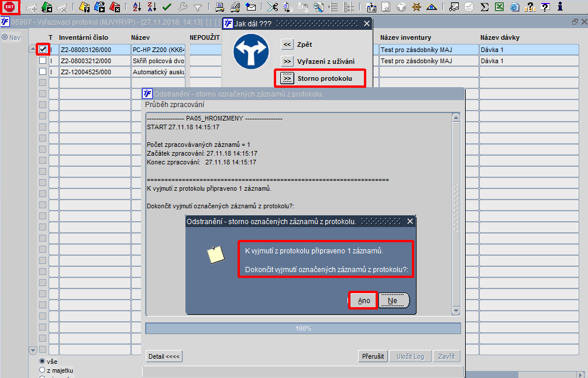Select the 'vše' radio button
Image resolution: width=588 pixels, height=378 pixels.
42,361
